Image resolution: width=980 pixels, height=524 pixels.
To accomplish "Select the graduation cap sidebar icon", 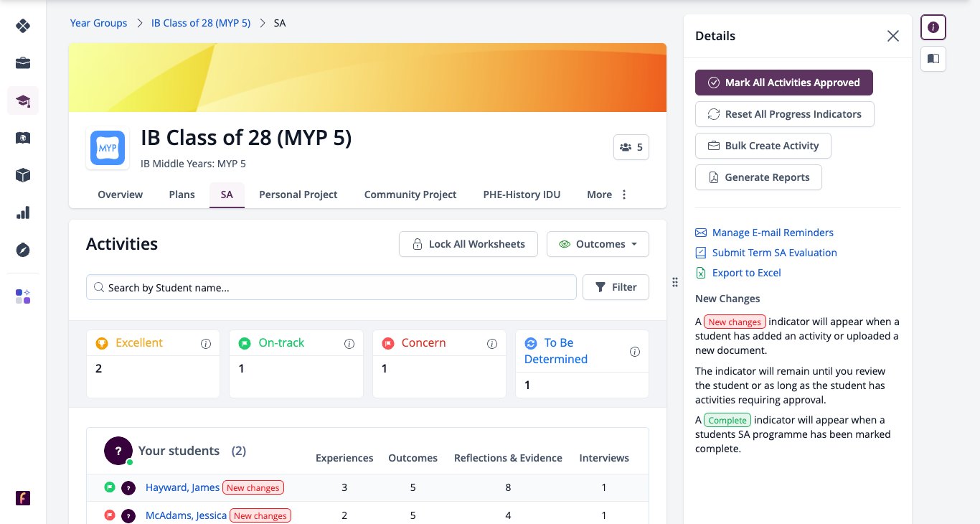I will (x=23, y=100).
